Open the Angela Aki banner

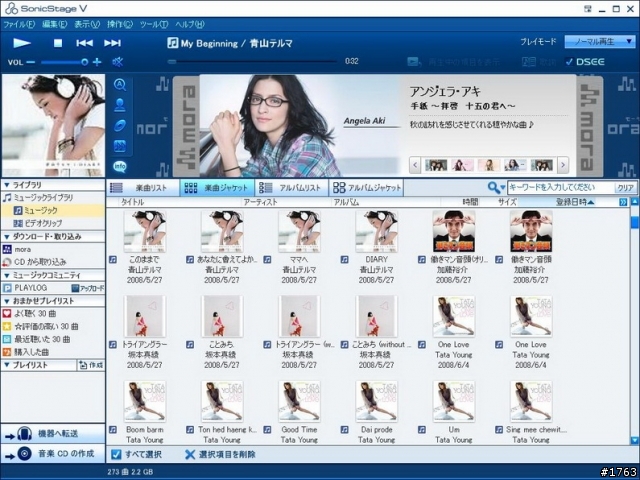click(x=388, y=126)
